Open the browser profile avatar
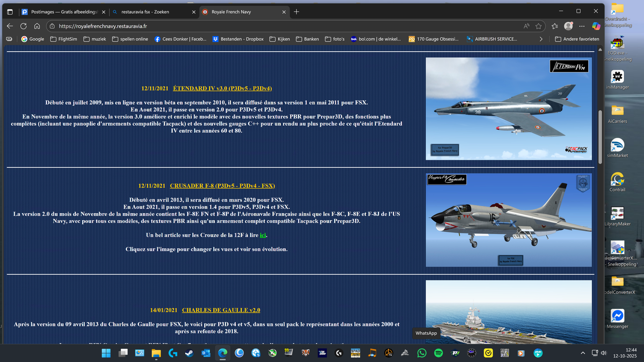This screenshot has width=644, height=362. (569, 26)
